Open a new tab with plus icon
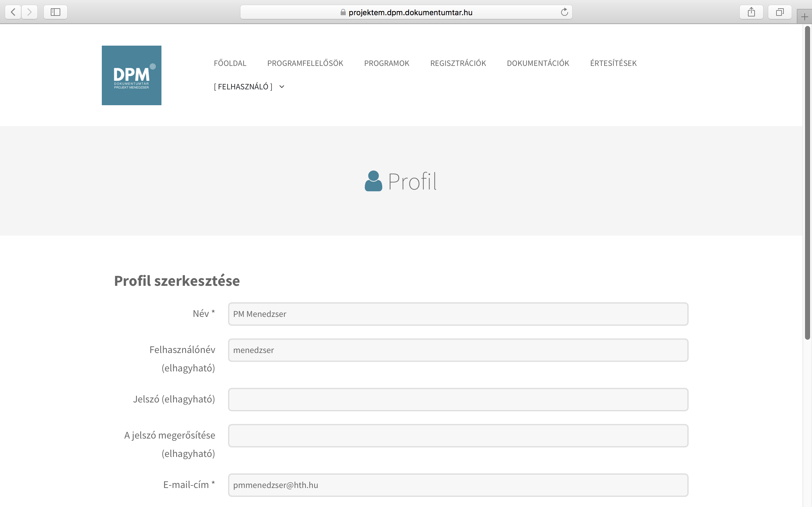812x507 pixels. click(804, 17)
